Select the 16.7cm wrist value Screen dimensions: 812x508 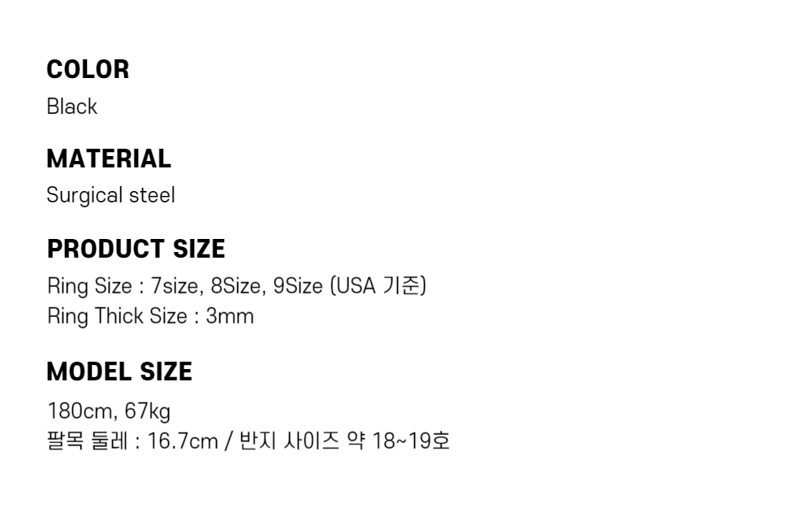click(x=183, y=441)
